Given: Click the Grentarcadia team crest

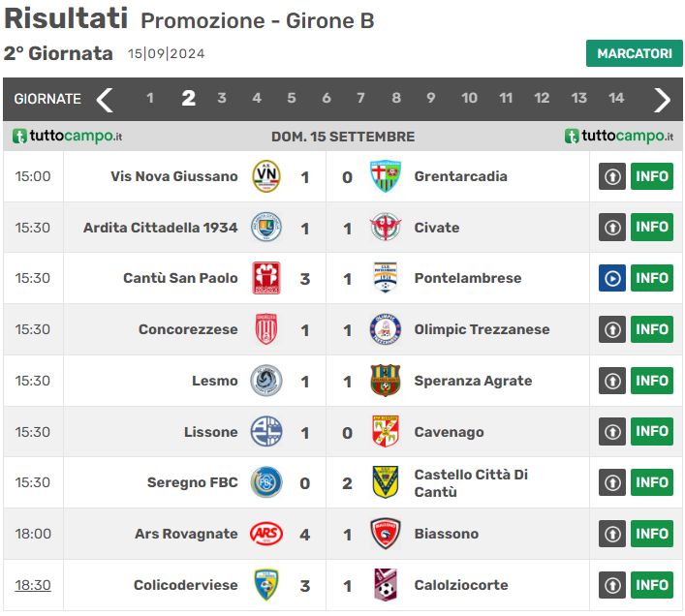Looking at the screenshot, I should click(x=385, y=176).
